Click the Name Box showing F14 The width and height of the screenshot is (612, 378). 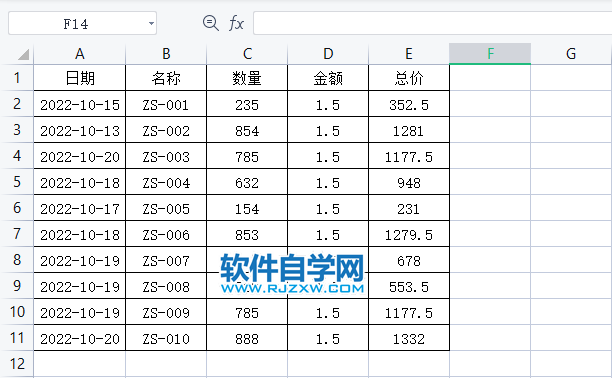point(82,23)
